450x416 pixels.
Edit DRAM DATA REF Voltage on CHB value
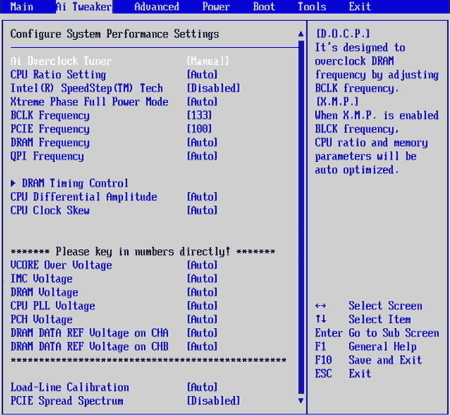tap(202, 347)
